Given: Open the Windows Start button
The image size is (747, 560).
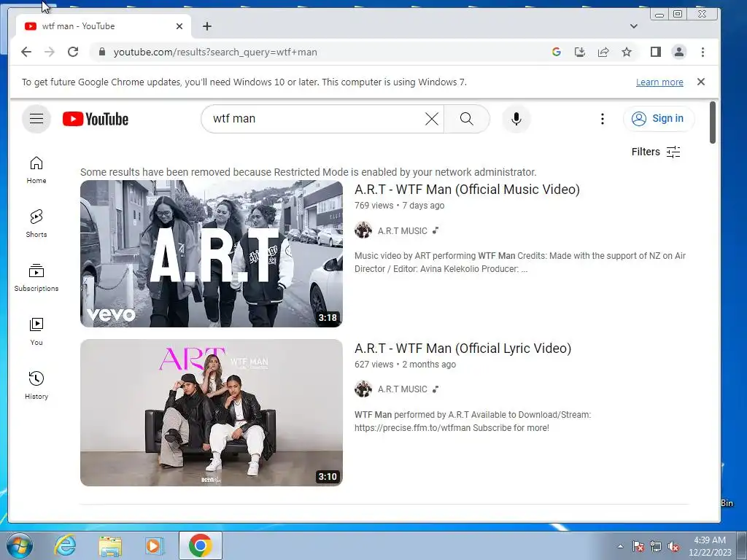Looking at the screenshot, I should tap(20, 545).
